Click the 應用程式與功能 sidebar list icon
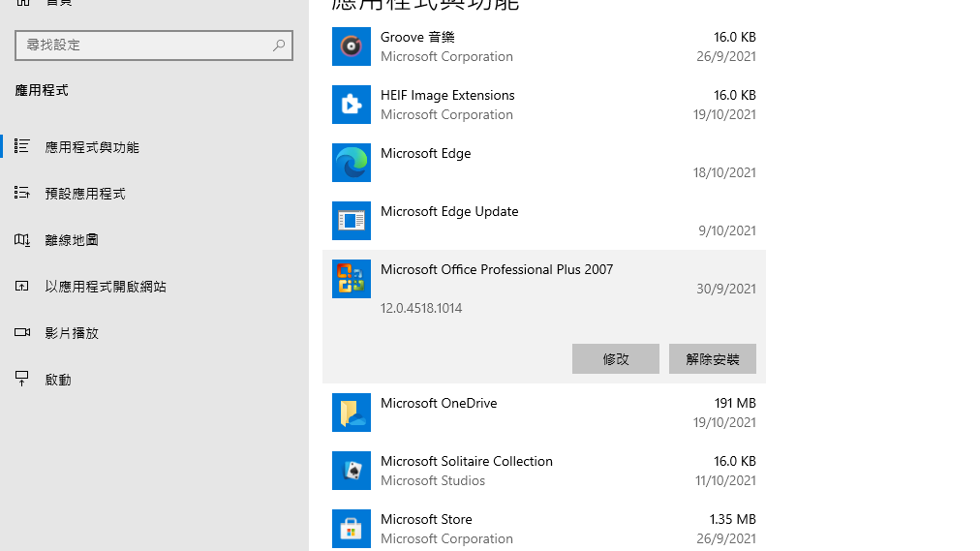The width and height of the screenshot is (980, 551). [22, 146]
